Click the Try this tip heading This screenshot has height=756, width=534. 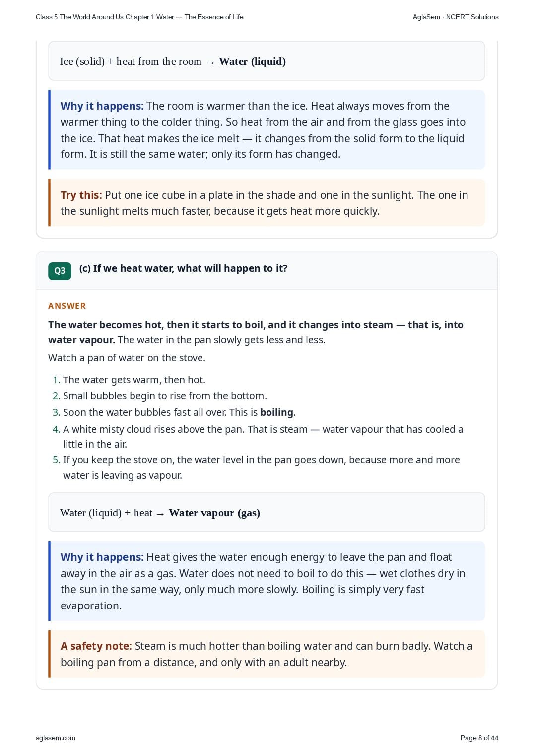pyautogui.click(x=81, y=195)
